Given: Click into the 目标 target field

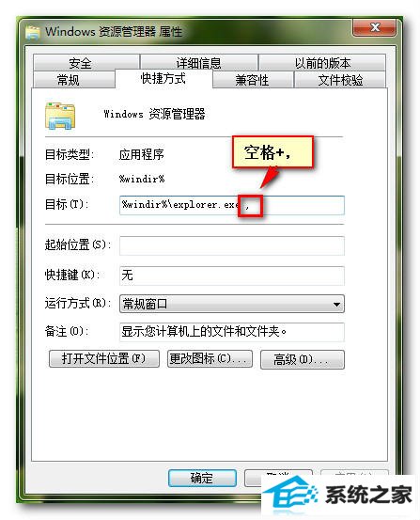Looking at the screenshot, I should click(x=232, y=205).
